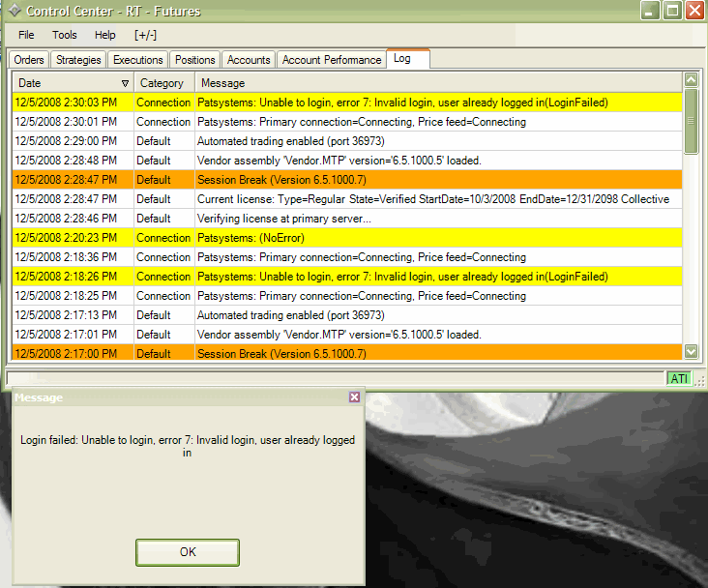Open the Help menu
708x588 pixels.
[104, 35]
